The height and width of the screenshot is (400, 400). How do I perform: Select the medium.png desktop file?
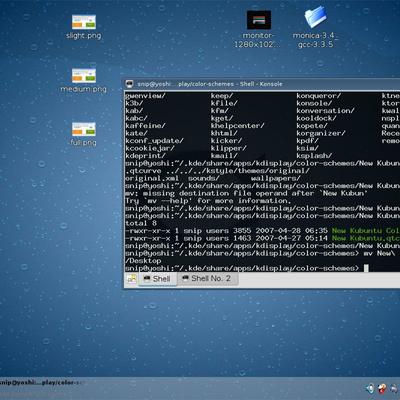84,80
